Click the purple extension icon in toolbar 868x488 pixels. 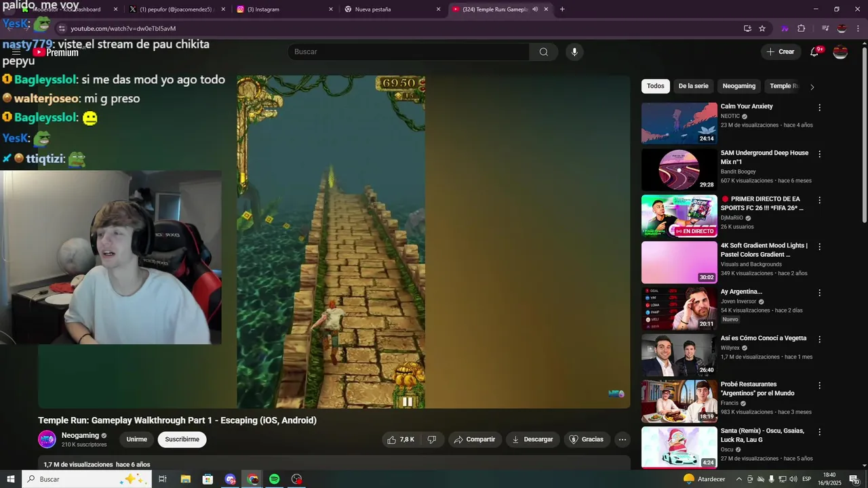coord(785,28)
